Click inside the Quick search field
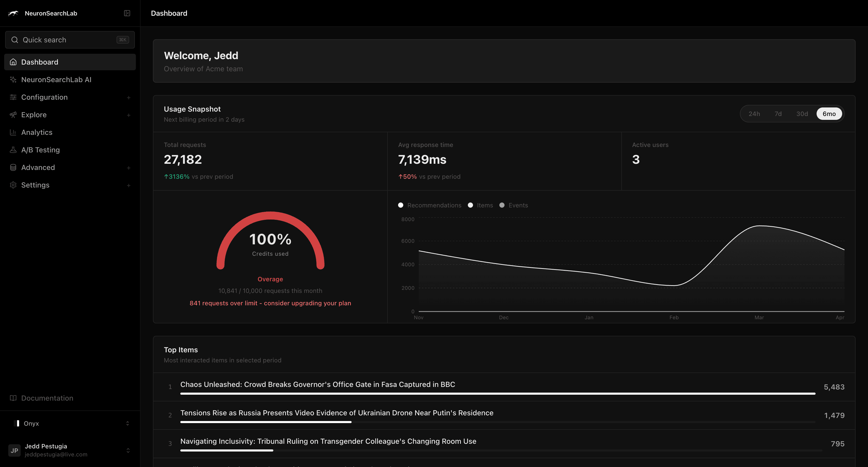 coord(70,40)
